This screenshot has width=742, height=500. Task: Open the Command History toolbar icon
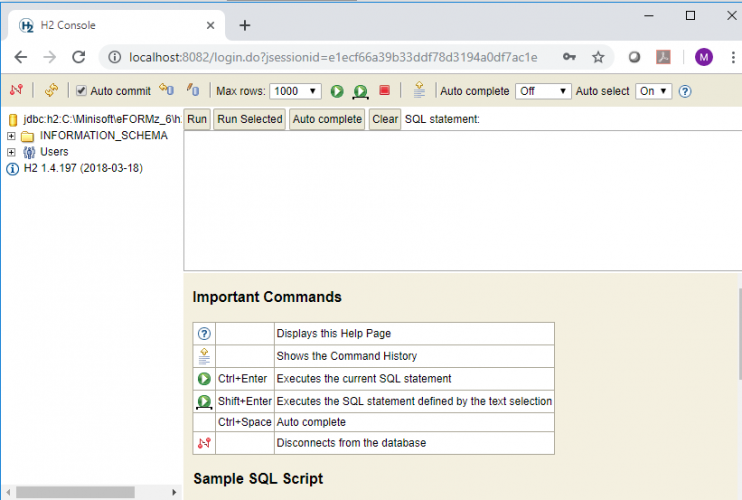coord(419,91)
